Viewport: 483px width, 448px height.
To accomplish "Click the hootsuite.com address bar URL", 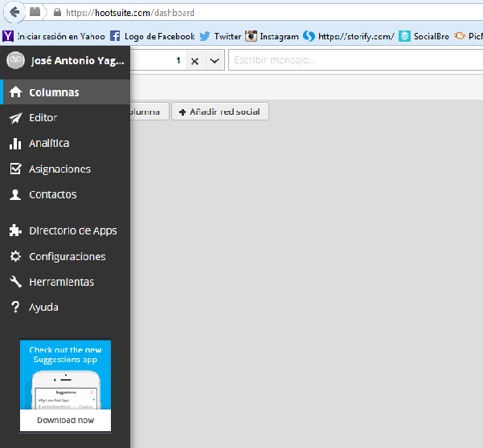I will click(x=129, y=13).
